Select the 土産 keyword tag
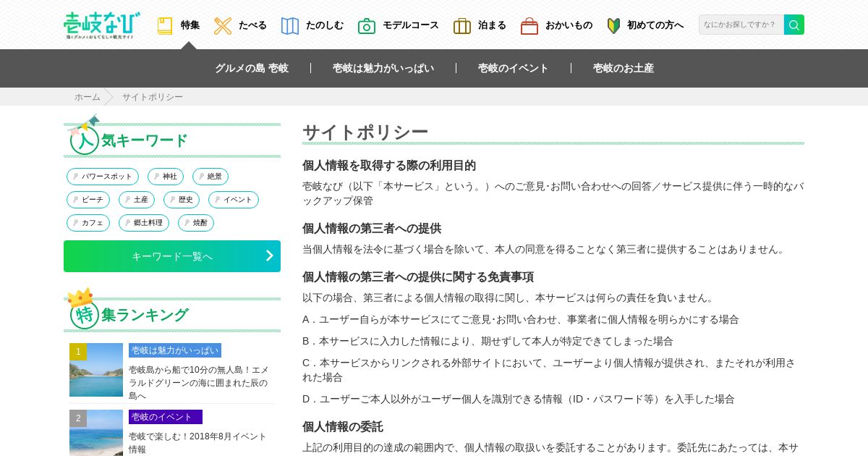This screenshot has height=456, width=868. (x=137, y=200)
